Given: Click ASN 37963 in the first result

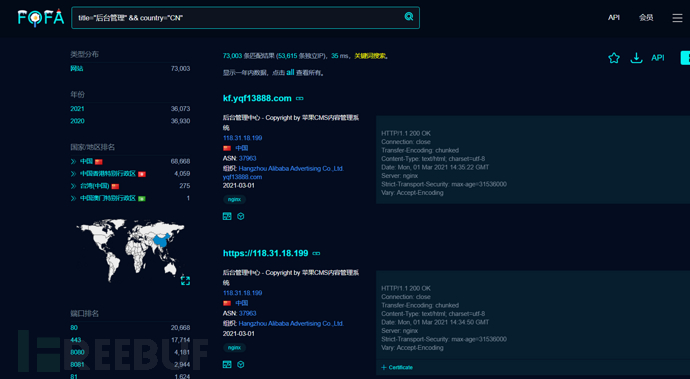Looking at the screenshot, I should [x=247, y=158].
